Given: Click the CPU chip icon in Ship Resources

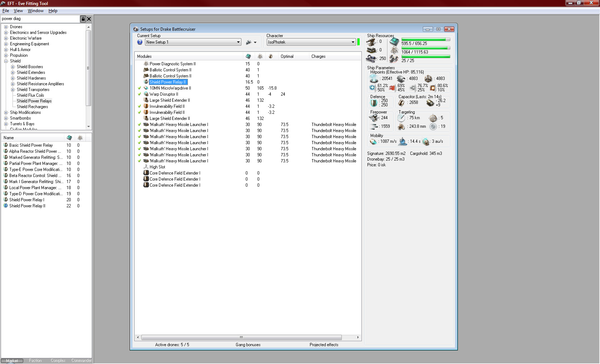Looking at the screenshot, I should (x=394, y=41).
